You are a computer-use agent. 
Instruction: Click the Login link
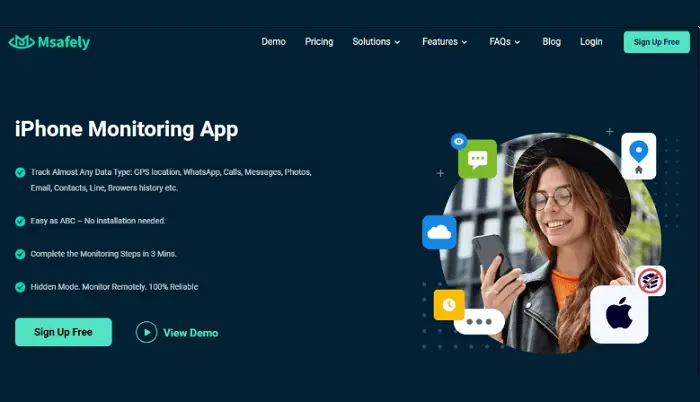pyautogui.click(x=591, y=42)
